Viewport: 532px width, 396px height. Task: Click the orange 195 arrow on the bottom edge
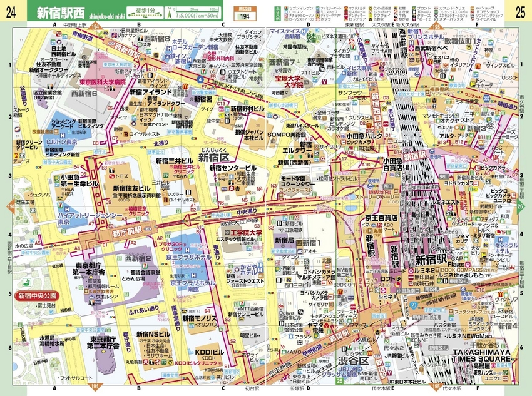436,386
